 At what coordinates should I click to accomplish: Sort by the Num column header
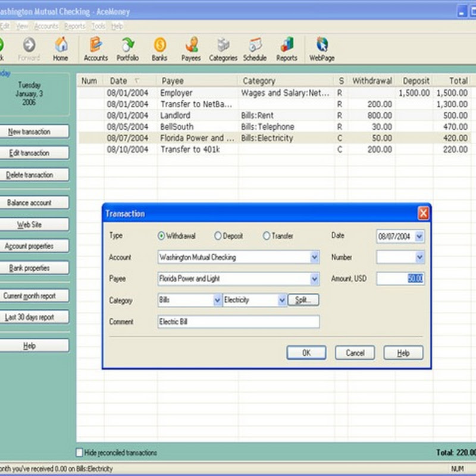coord(90,81)
